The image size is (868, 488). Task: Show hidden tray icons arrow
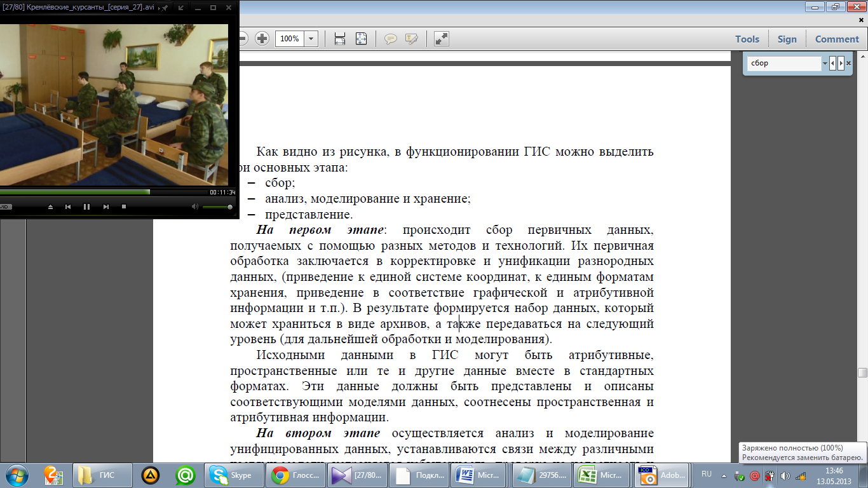[x=724, y=475]
